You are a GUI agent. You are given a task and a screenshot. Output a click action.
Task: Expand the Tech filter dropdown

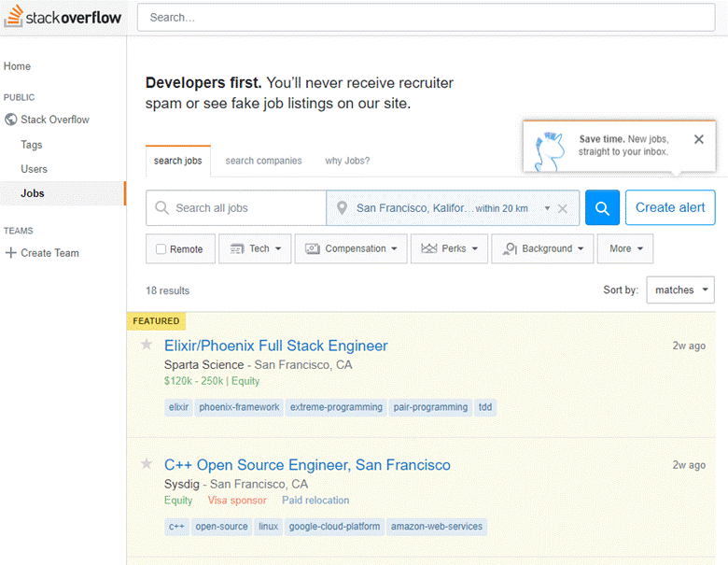255,249
